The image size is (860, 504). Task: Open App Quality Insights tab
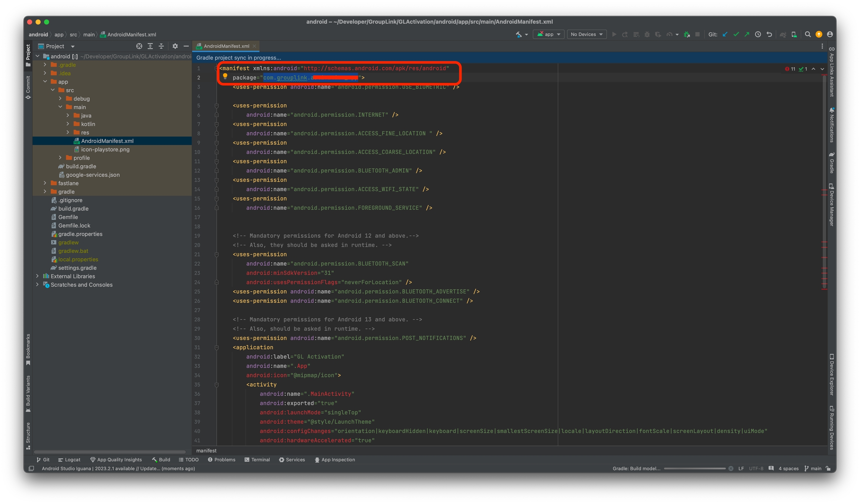click(116, 460)
